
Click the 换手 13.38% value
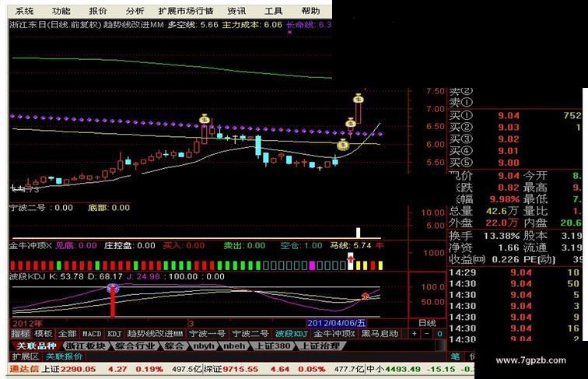click(502, 236)
